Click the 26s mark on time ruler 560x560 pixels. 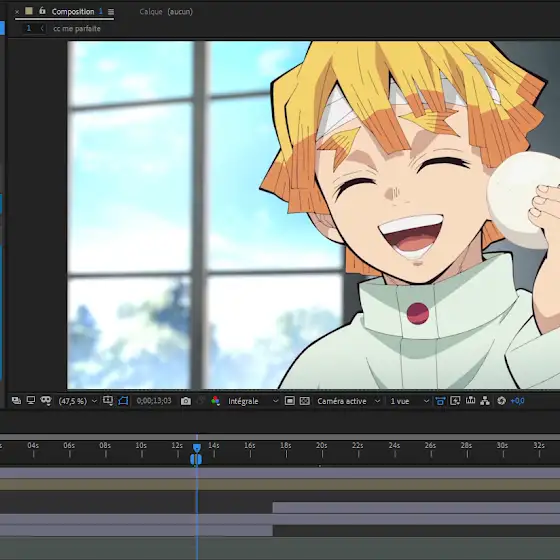(431, 446)
